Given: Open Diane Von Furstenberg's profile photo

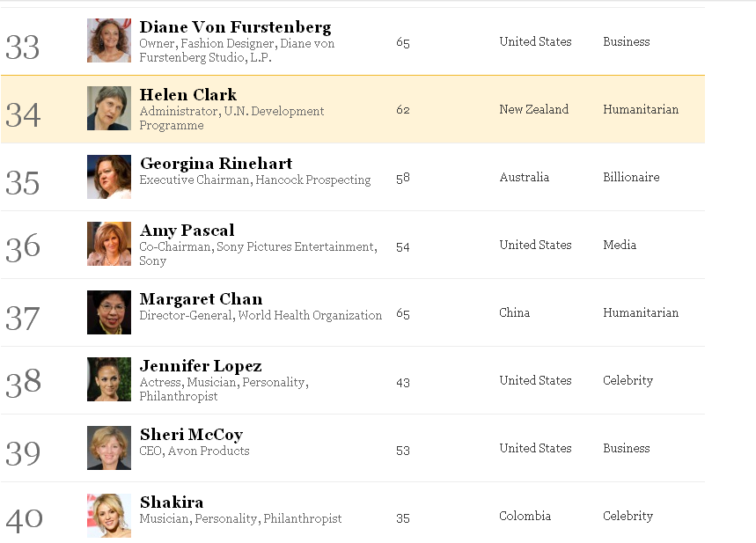Looking at the screenshot, I should coord(109,40).
